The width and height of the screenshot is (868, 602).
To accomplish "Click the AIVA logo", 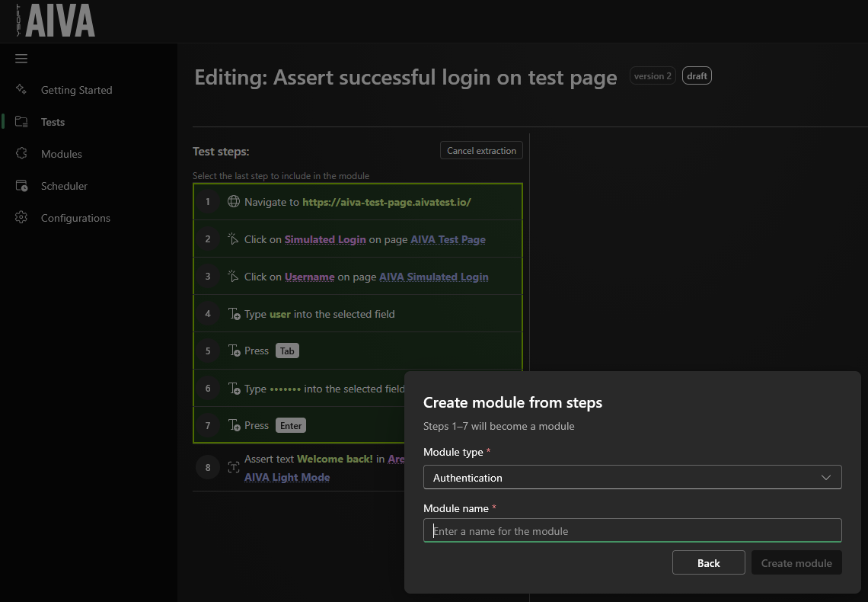I will click(56, 21).
